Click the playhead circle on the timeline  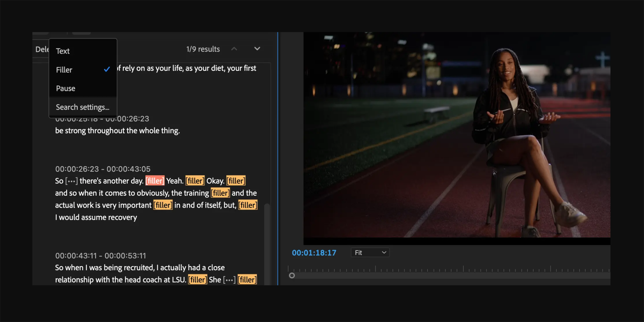292,275
